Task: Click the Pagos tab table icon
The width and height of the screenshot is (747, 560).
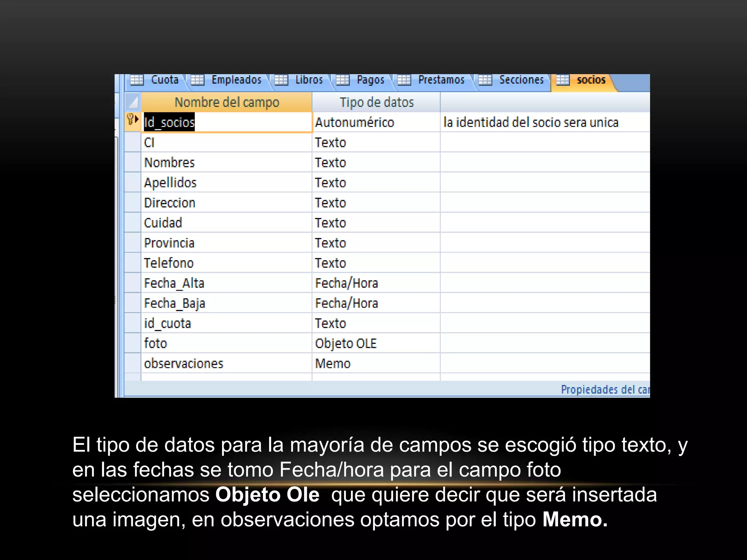Action: (342, 80)
